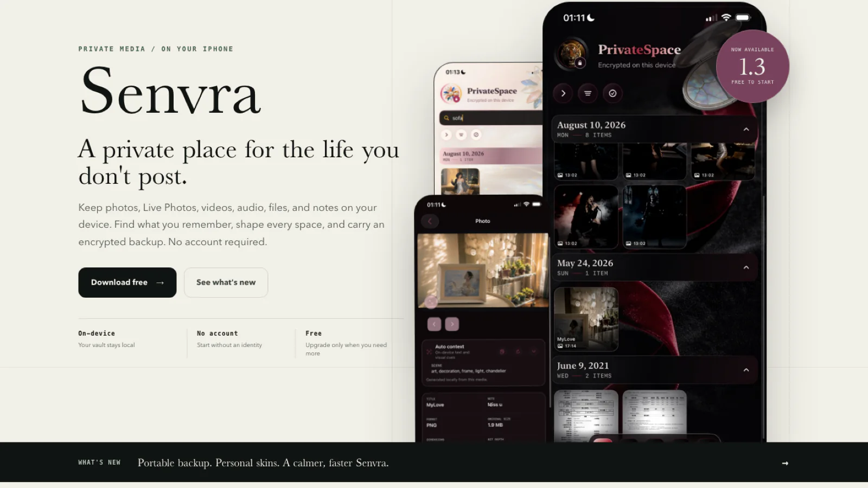Screen dimensions: 868x488
Task: Tap the 1.9 MB original size value
Action: click(495, 425)
